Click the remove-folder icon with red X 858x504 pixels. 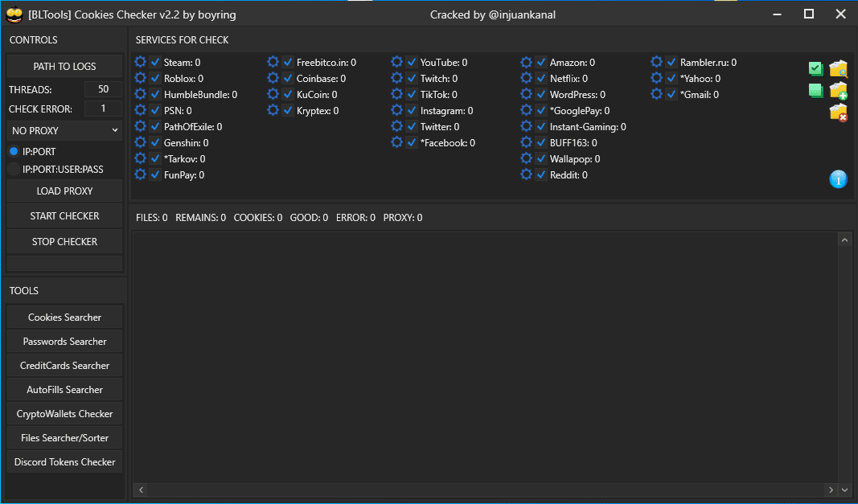[839, 113]
